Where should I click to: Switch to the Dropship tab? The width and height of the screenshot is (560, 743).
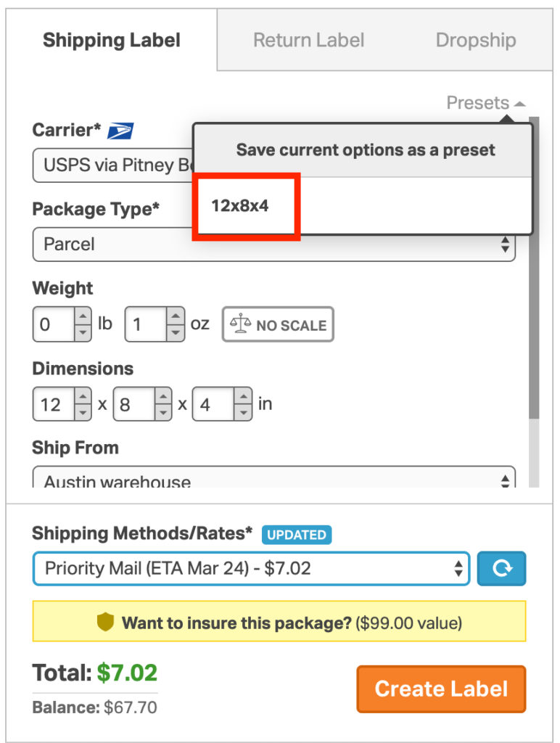pos(476,40)
